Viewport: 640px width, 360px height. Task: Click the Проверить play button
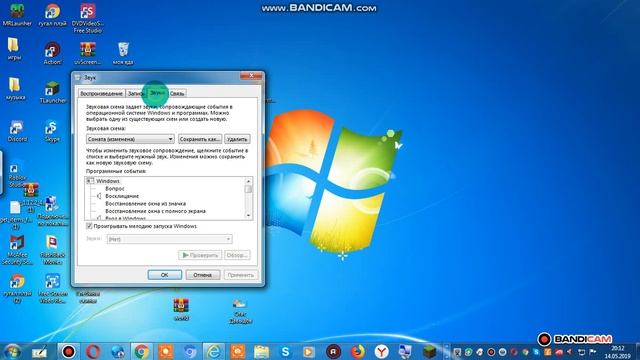(x=200, y=255)
